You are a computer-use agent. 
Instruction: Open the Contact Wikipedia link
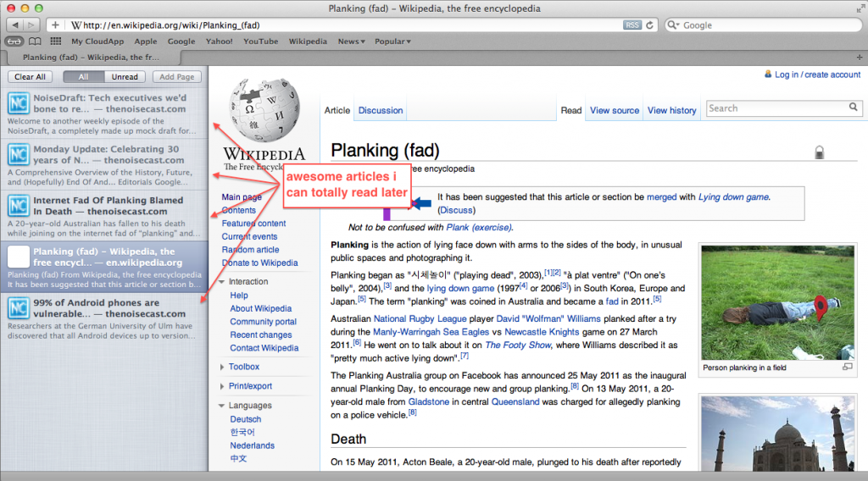click(x=264, y=348)
